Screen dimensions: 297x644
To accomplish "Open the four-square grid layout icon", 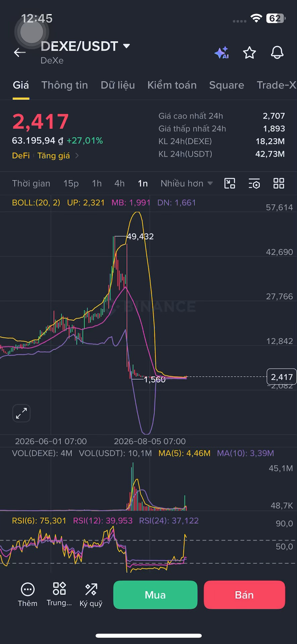I will point(279,183).
